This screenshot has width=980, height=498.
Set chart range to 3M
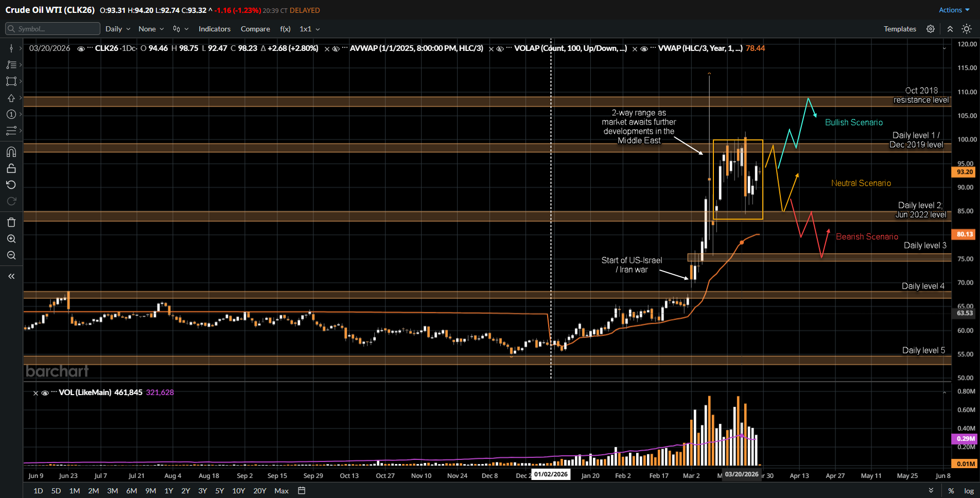(113, 491)
